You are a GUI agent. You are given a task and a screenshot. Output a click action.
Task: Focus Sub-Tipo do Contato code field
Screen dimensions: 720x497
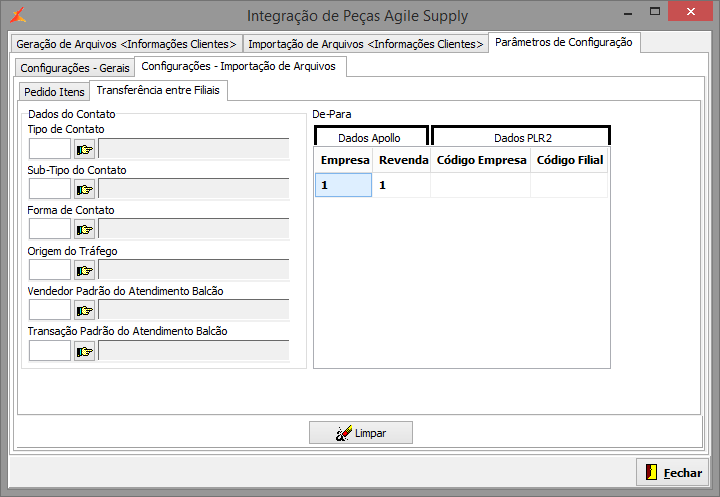50,189
